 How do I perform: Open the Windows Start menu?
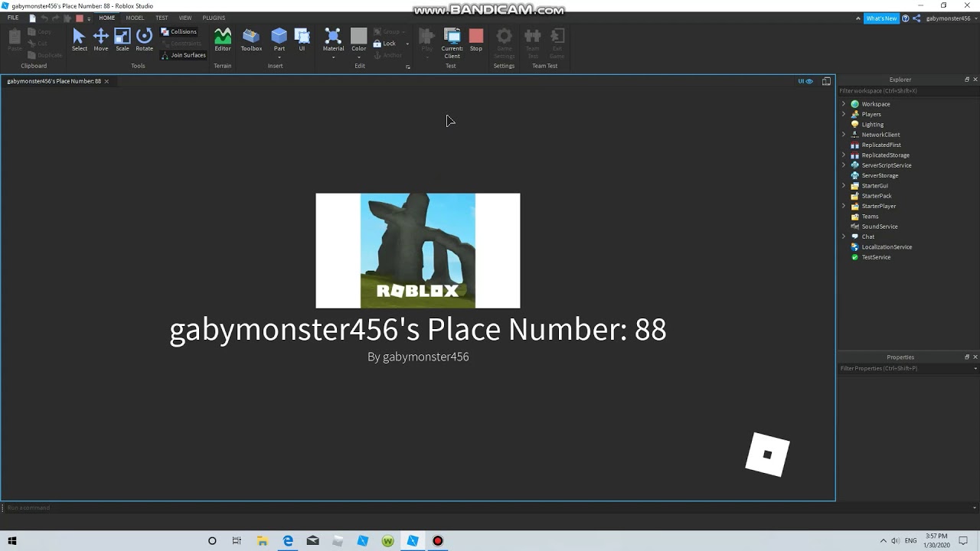(x=12, y=541)
